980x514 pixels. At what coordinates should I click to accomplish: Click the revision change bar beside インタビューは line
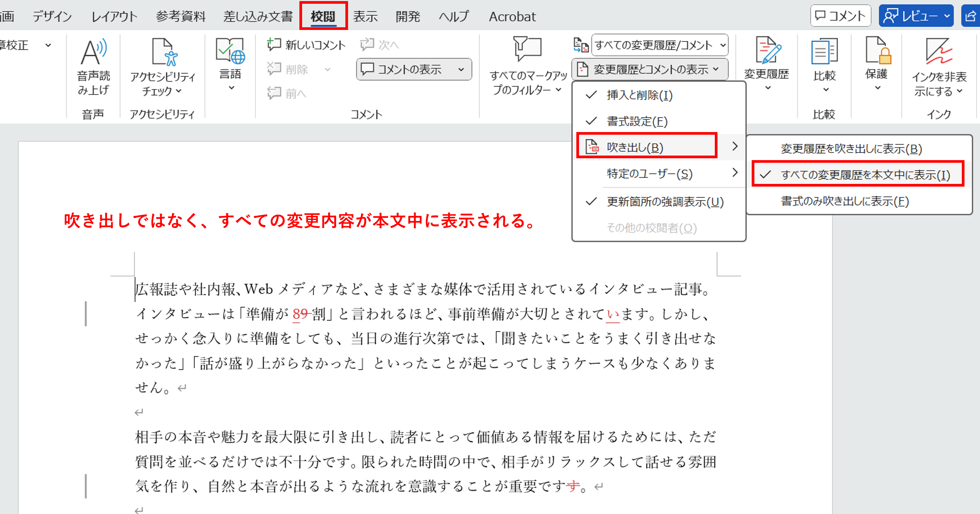(86, 314)
